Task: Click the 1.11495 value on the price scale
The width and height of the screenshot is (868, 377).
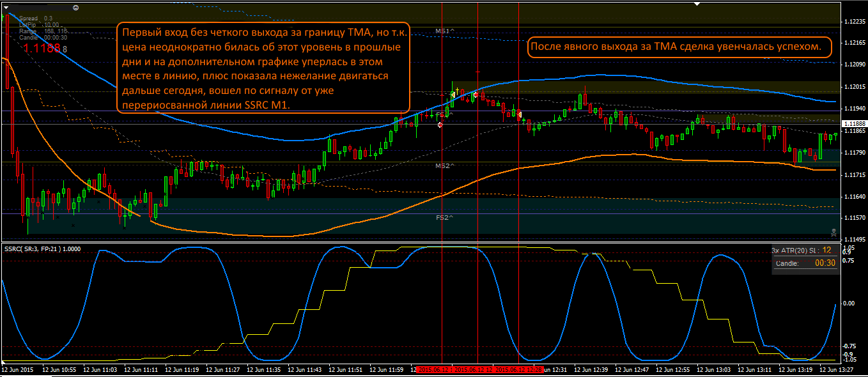Action: click(x=855, y=240)
